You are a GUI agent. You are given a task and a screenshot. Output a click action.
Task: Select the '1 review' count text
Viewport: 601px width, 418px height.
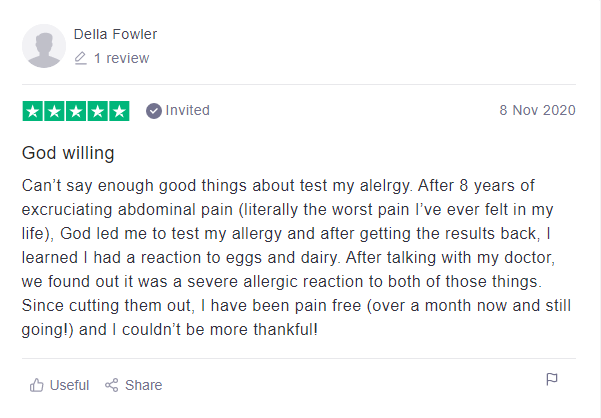click(x=121, y=58)
